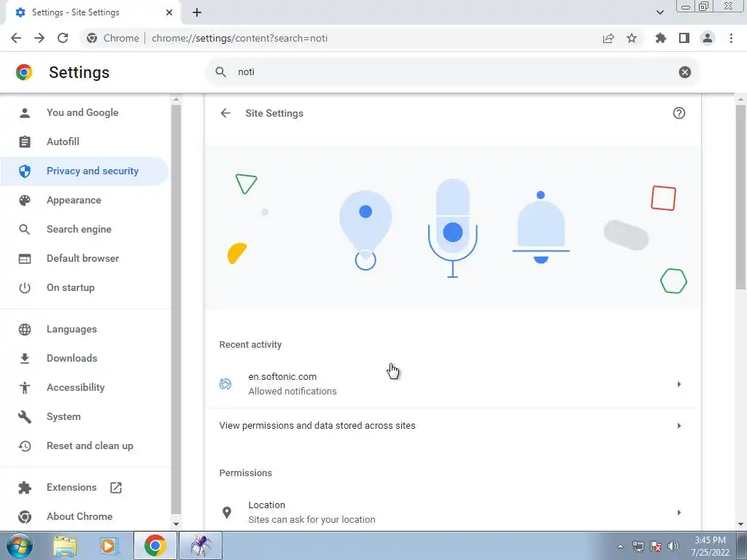Click the sidebar scrollbar down arrow

pos(176,524)
